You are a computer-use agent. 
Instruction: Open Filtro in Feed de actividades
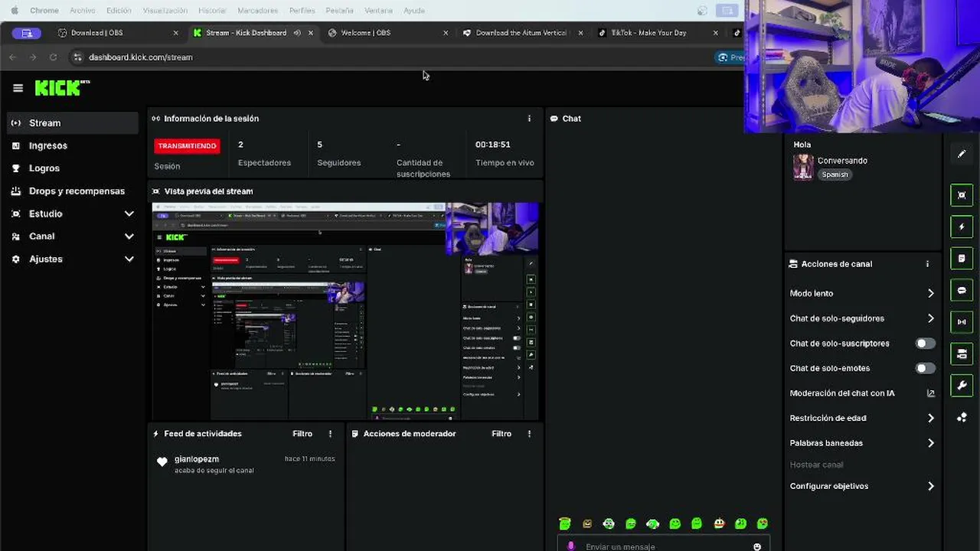pos(302,434)
